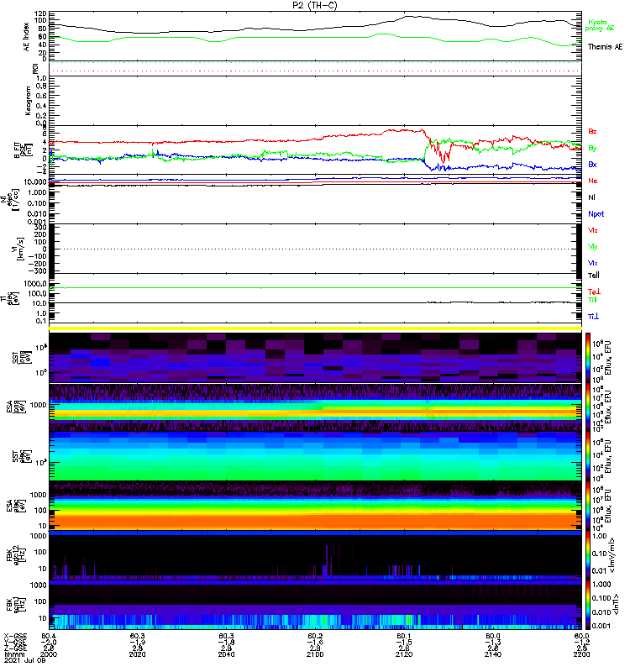Screen dimensions: 630x672
Task: Click the <|mV/m|> color bar unit label
Action: tap(612, 555)
